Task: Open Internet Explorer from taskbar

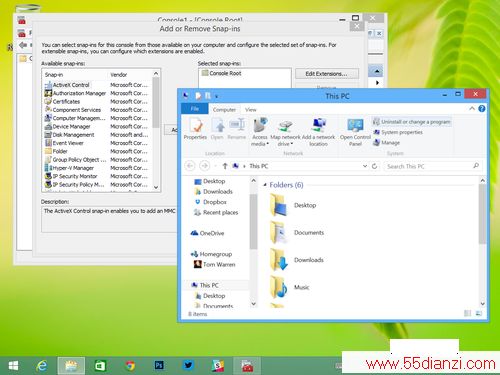Action: click(x=42, y=366)
